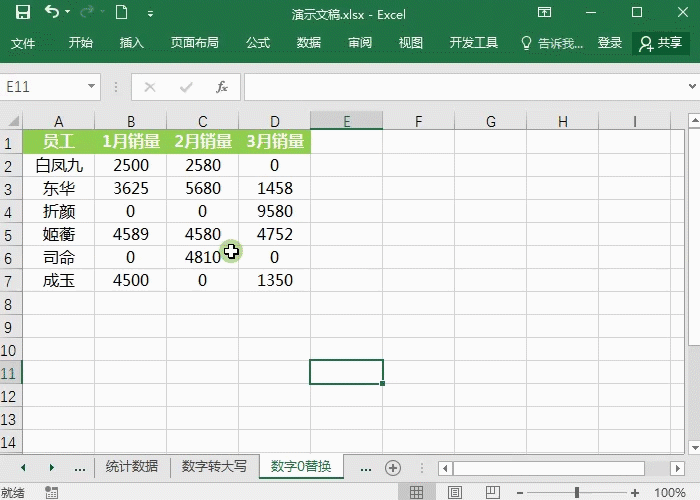Select all cells with the corner triangle
This screenshot has height=500, width=700.
tap(13, 121)
